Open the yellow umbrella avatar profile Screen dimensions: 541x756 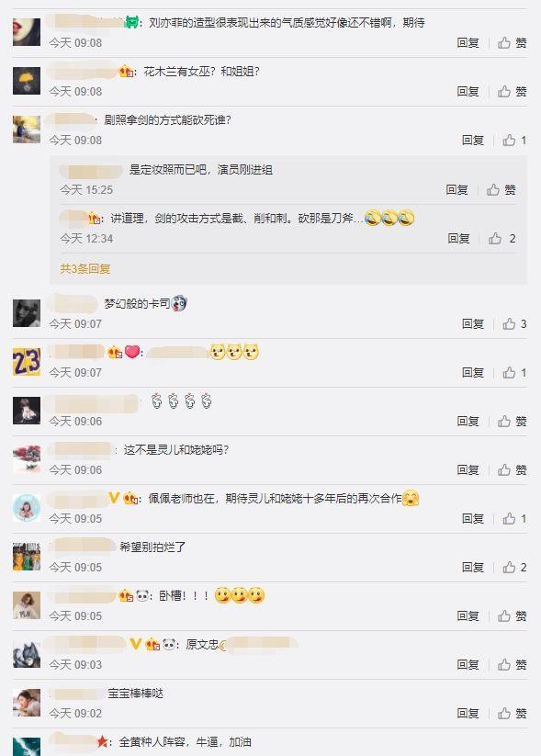pyautogui.click(x=27, y=81)
